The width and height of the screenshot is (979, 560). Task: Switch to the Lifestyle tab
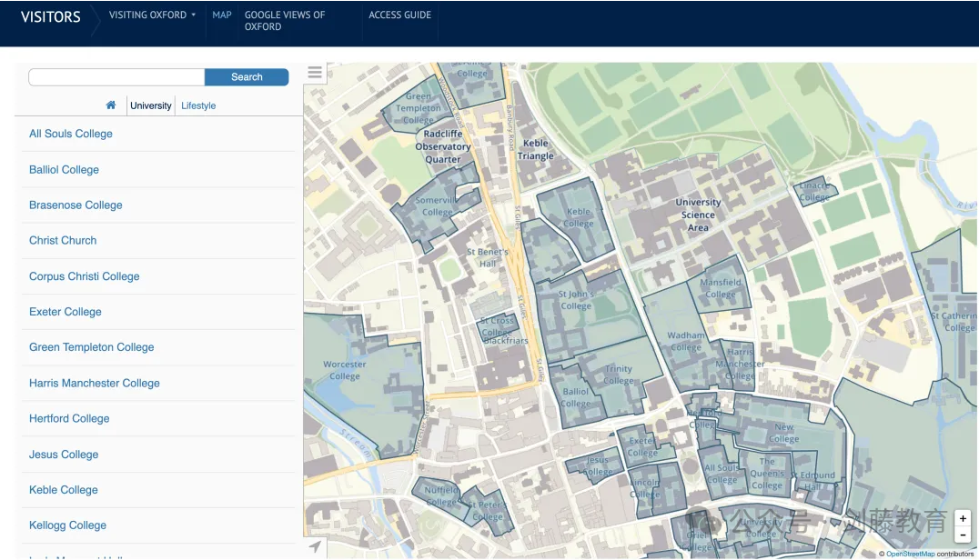tap(198, 105)
